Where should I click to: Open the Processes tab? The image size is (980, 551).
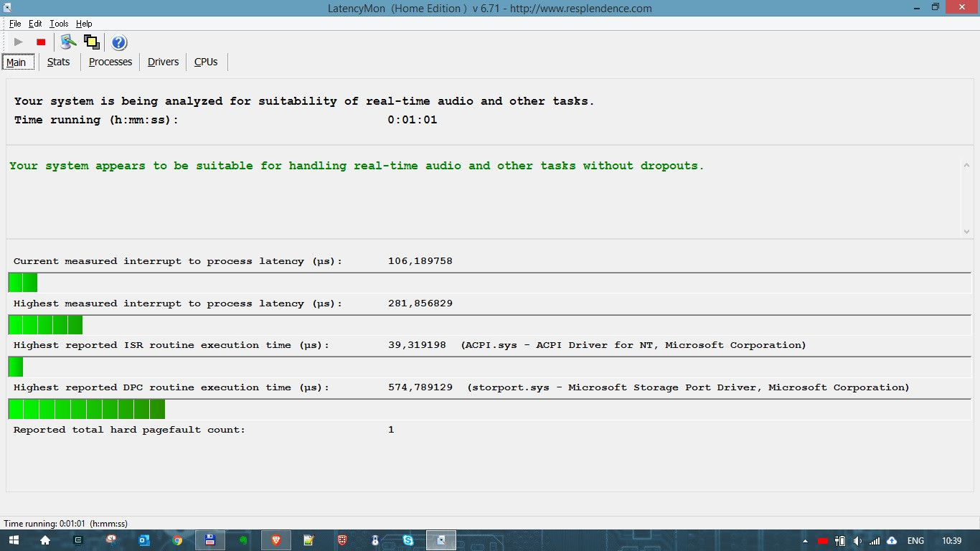point(110,62)
